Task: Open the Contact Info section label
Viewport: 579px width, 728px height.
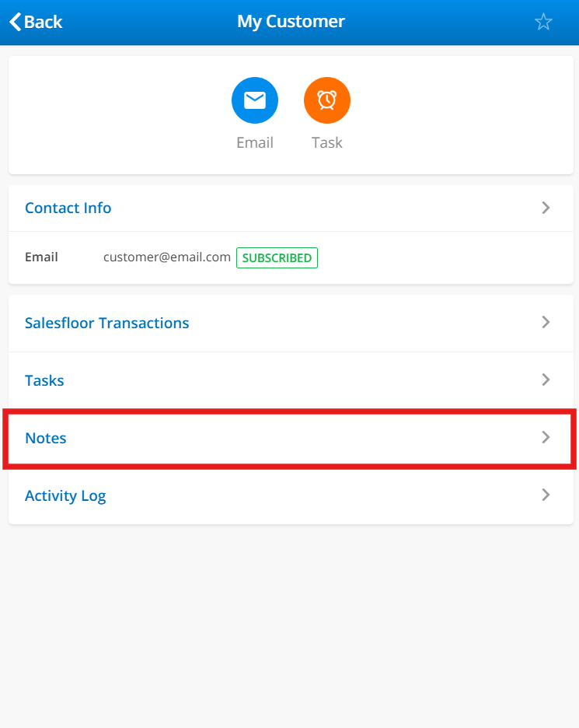Action: click(68, 208)
